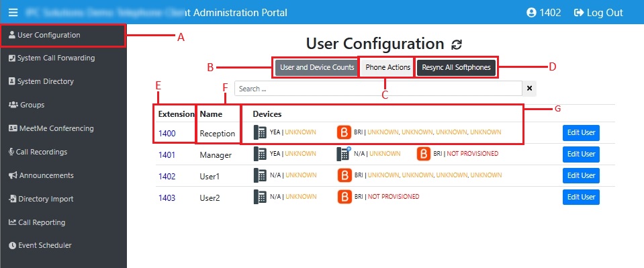Focus the Search input field
Image resolution: width=644 pixels, height=268 pixels.
(378, 89)
